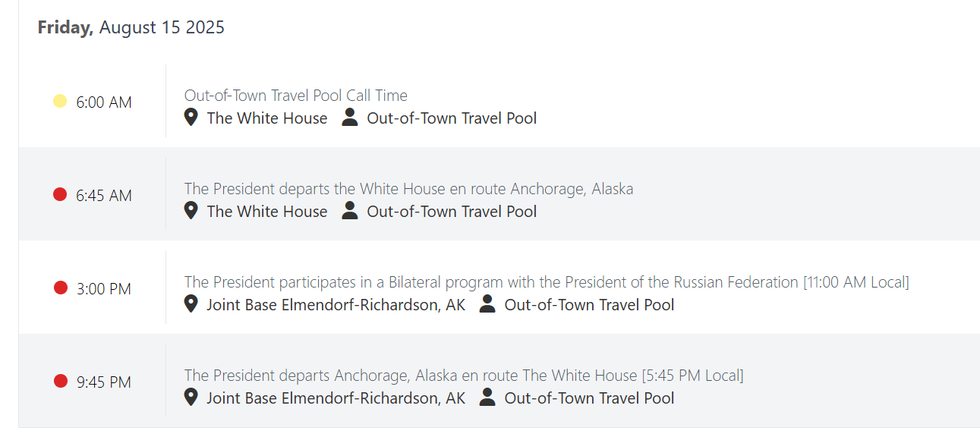
Task: Click the person icon in 6:00 AM row
Action: [350, 118]
